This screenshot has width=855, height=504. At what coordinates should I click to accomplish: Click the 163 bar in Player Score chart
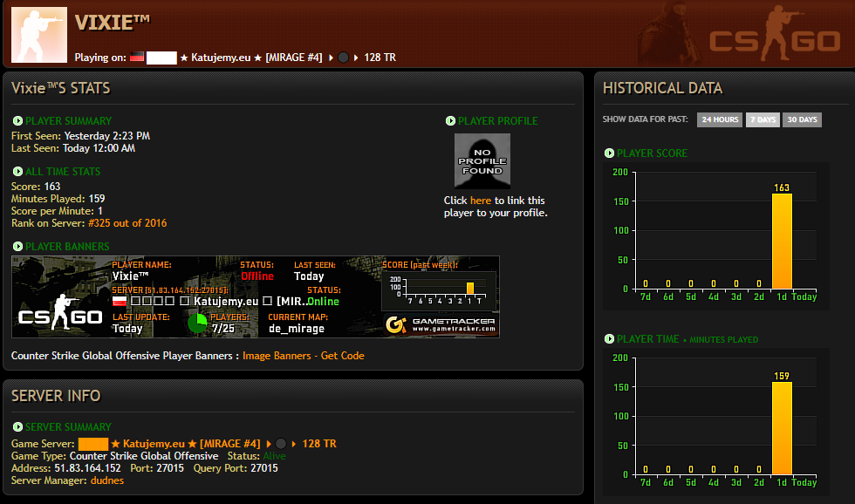(x=782, y=241)
